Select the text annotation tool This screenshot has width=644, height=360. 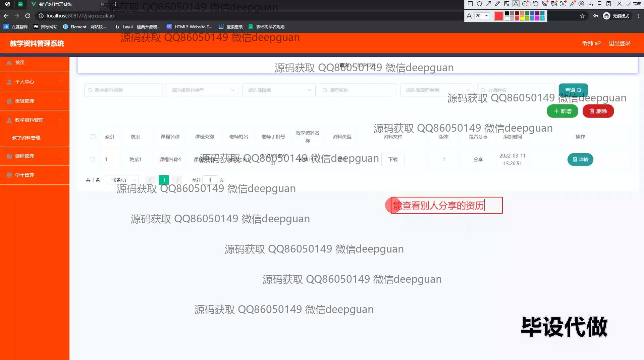click(516, 4)
